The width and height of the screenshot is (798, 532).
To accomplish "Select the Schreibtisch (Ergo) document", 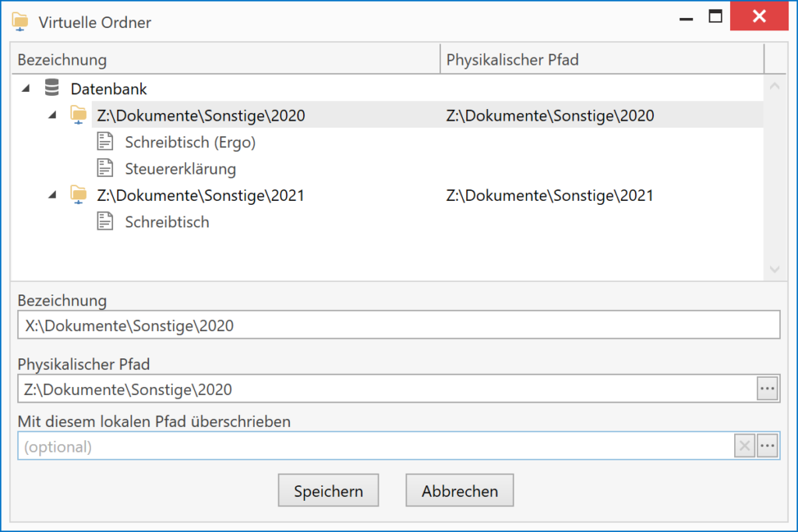I will [190, 143].
